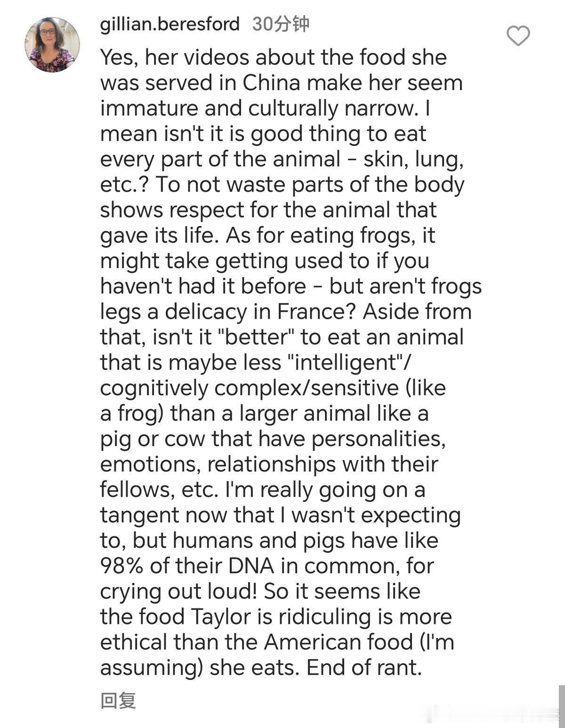Screen dimensions: 565x728
Task: Click the word "personalities," in the comment
Action: tap(379, 439)
